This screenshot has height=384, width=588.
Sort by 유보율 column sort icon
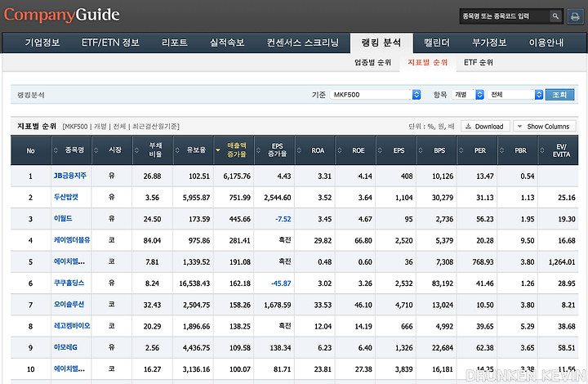177,150
